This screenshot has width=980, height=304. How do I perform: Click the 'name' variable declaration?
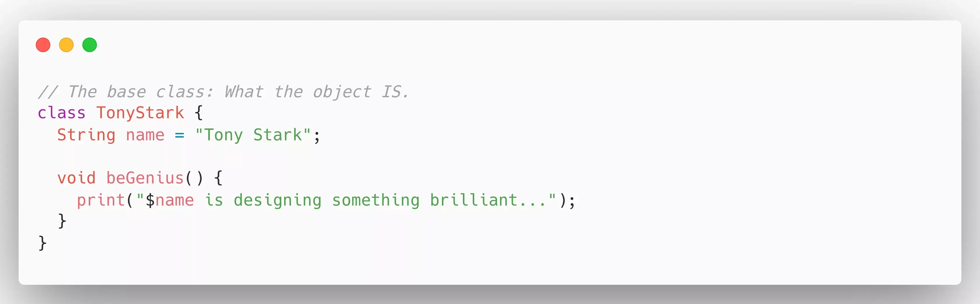coord(145,135)
